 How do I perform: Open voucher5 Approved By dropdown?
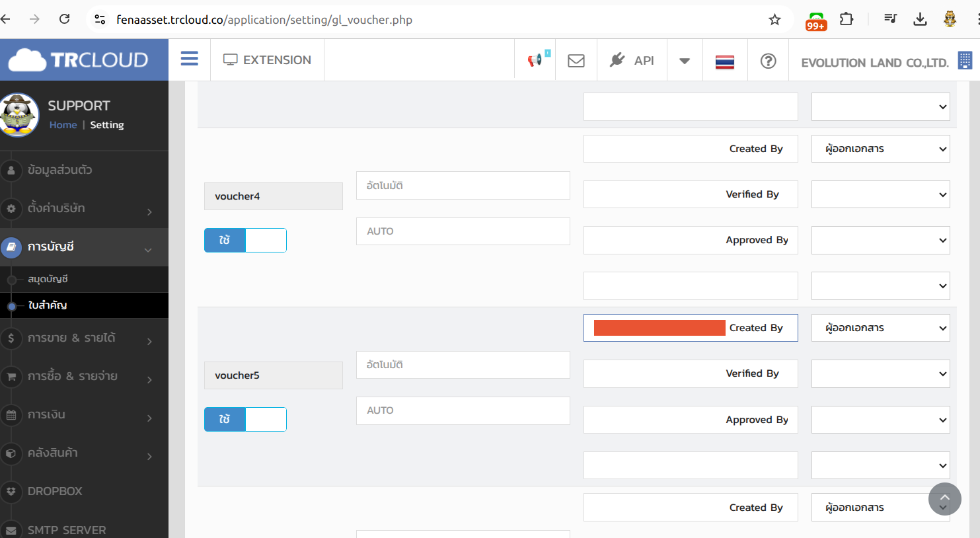[x=881, y=420]
